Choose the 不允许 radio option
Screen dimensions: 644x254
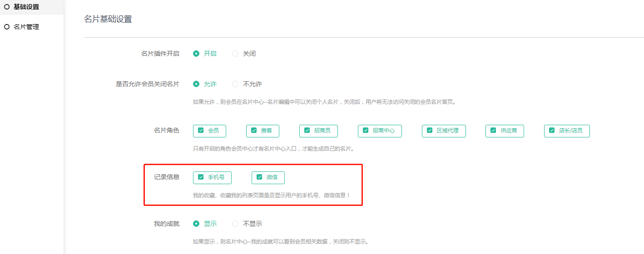click(x=235, y=84)
